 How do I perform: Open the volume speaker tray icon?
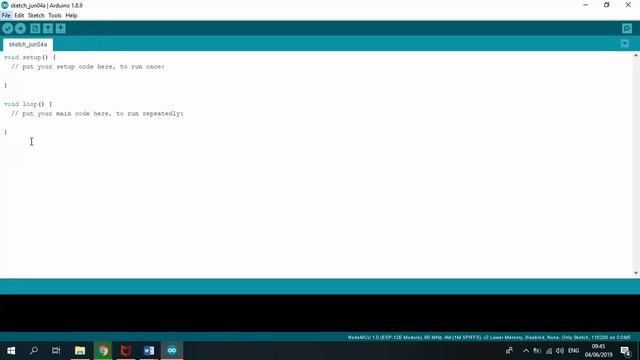point(560,351)
